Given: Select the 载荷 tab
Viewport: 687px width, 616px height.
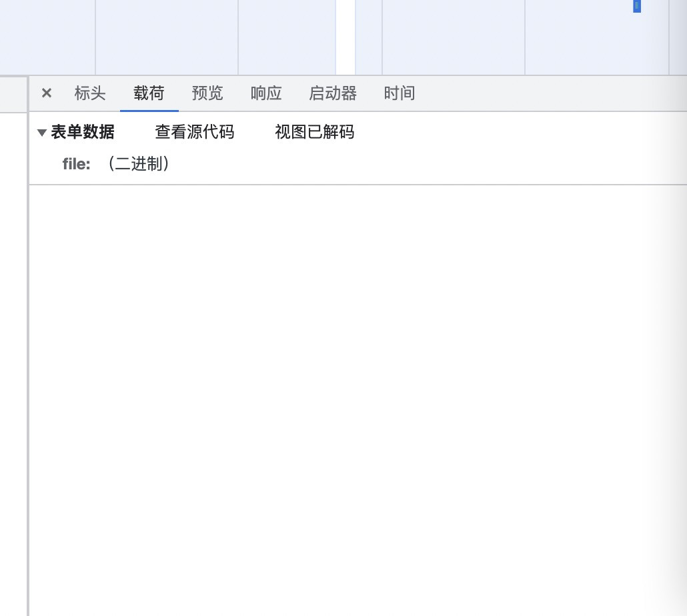Looking at the screenshot, I should pos(149,93).
